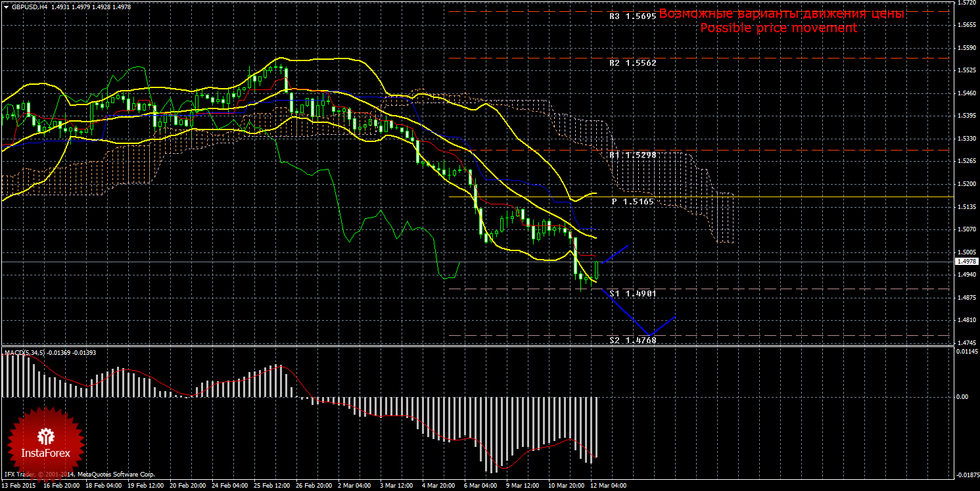Click the red 'Possible price movement' caption
This screenshot has width=980, height=491.
click(778, 28)
